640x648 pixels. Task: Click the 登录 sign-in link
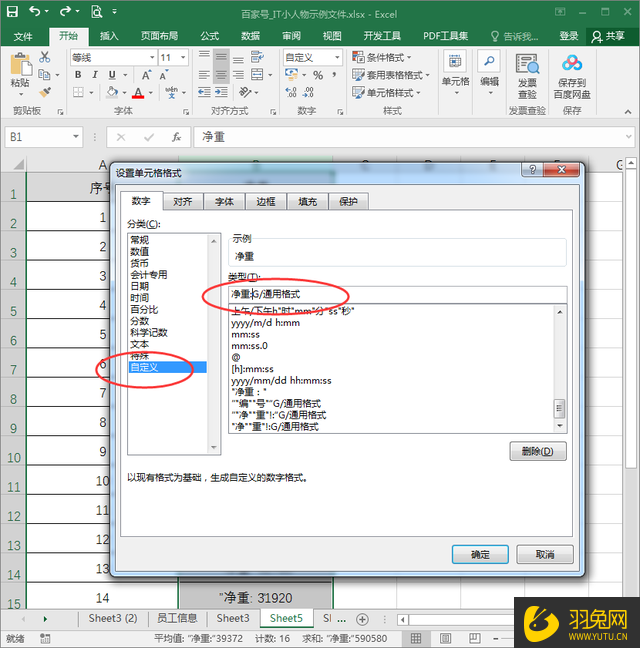click(x=569, y=36)
